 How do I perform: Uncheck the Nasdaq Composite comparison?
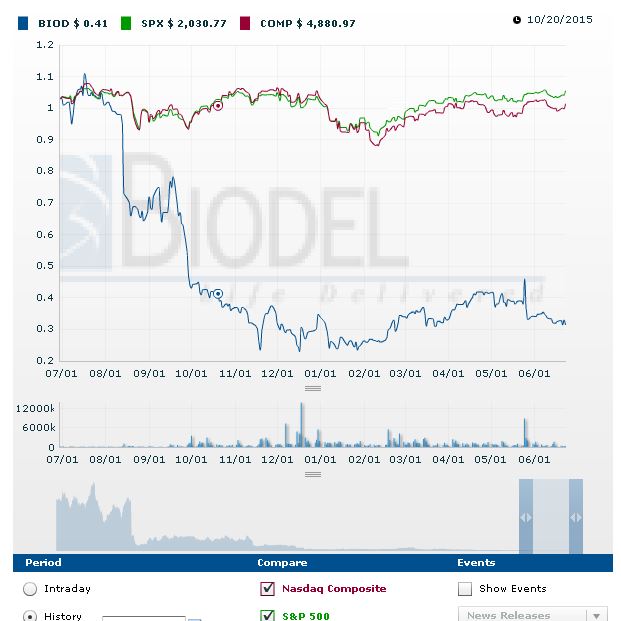(267, 589)
